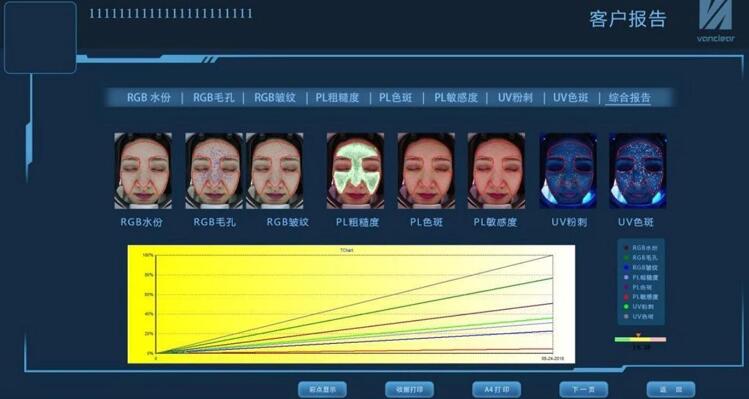Select the PL敏感度 face thumbnail

(496, 171)
